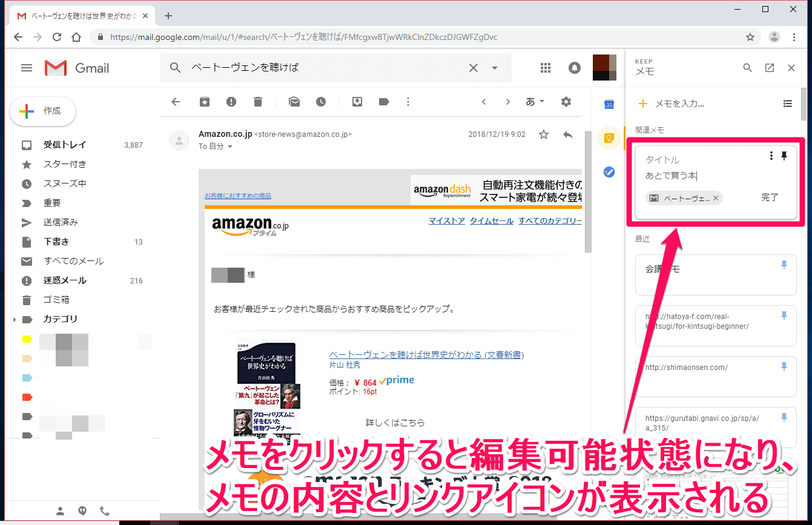This screenshot has width=812, height=525.
Task: Open Google Calendar side panel icon
Action: tap(609, 104)
